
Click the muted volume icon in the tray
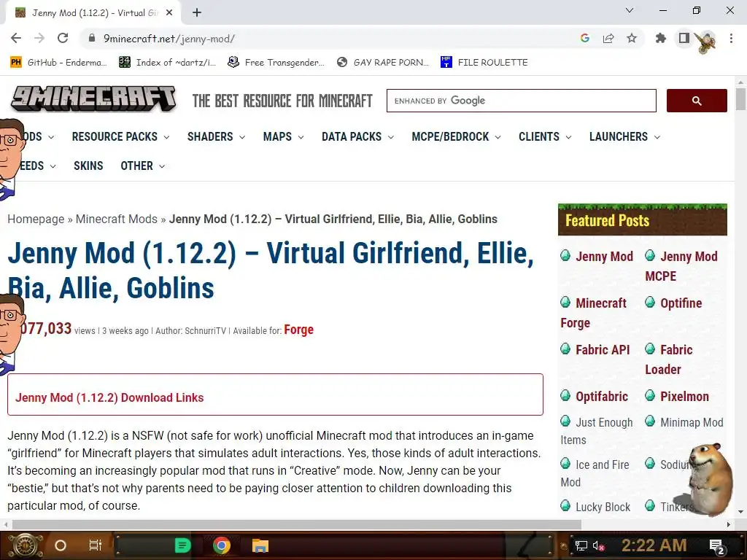tap(599, 545)
